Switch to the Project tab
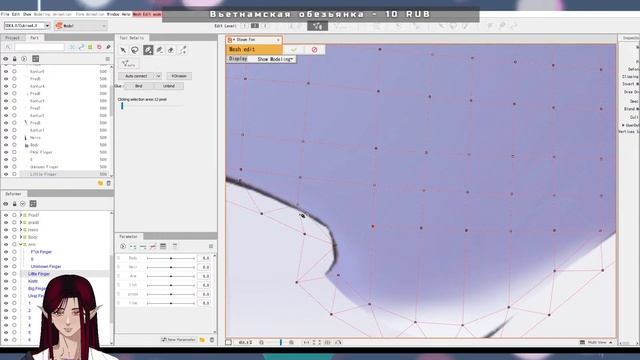 click(12, 38)
